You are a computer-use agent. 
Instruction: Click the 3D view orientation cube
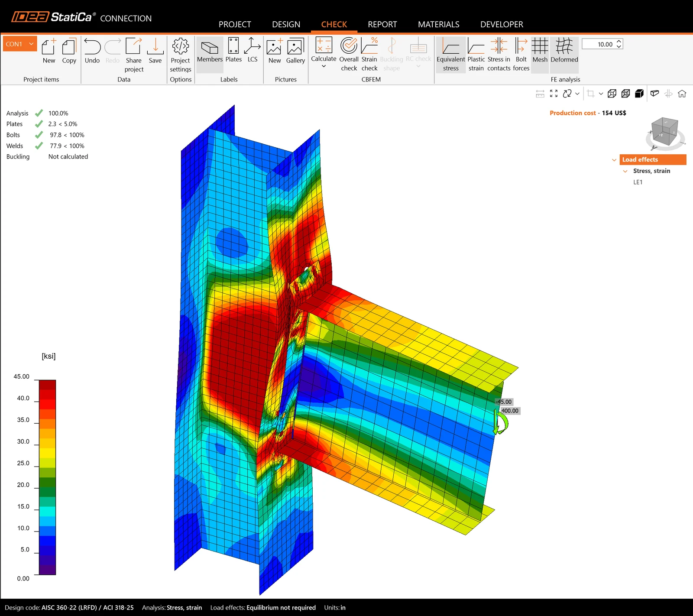coord(665,131)
